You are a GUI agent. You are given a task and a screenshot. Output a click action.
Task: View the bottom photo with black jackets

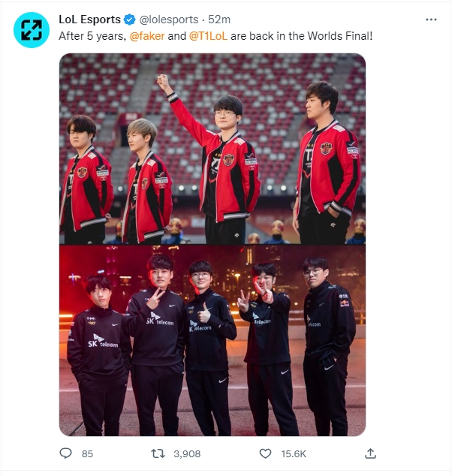click(x=212, y=341)
